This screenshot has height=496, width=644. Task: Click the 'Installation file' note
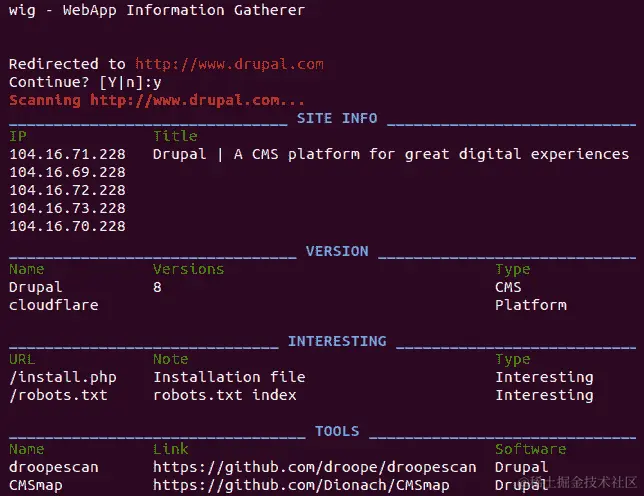click(x=229, y=377)
